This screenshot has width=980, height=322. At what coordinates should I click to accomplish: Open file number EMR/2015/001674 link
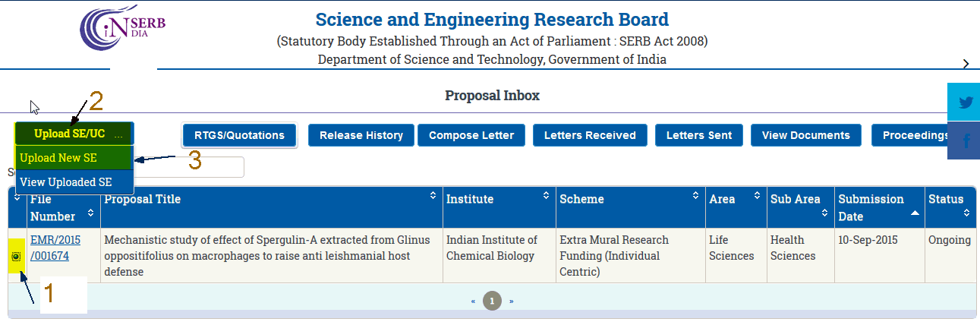click(x=55, y=248)
